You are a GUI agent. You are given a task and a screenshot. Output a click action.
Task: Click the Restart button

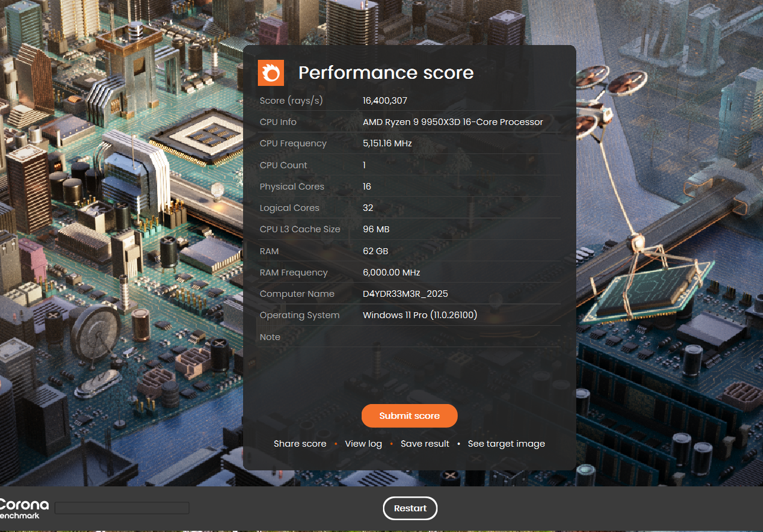click(x=410, y=508)
